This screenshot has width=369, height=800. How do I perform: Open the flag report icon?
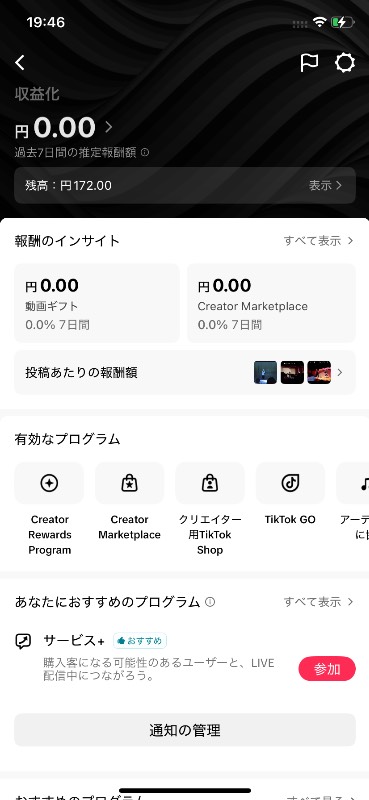point(309,63)
